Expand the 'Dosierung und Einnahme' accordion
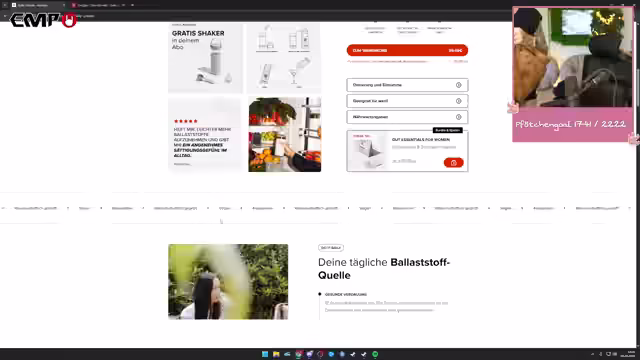Viewport: 640px width, 360px height. 407,85
